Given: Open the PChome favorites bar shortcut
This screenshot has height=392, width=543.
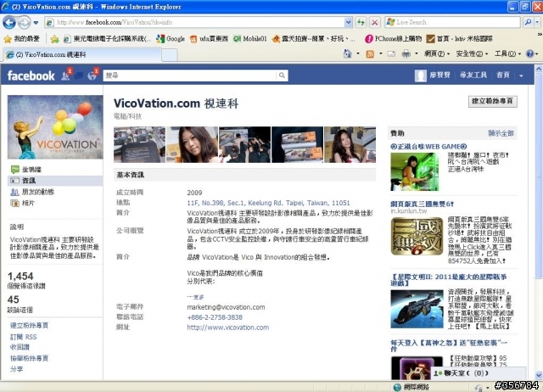Looking at the screenshot, I should coord(394,39).
